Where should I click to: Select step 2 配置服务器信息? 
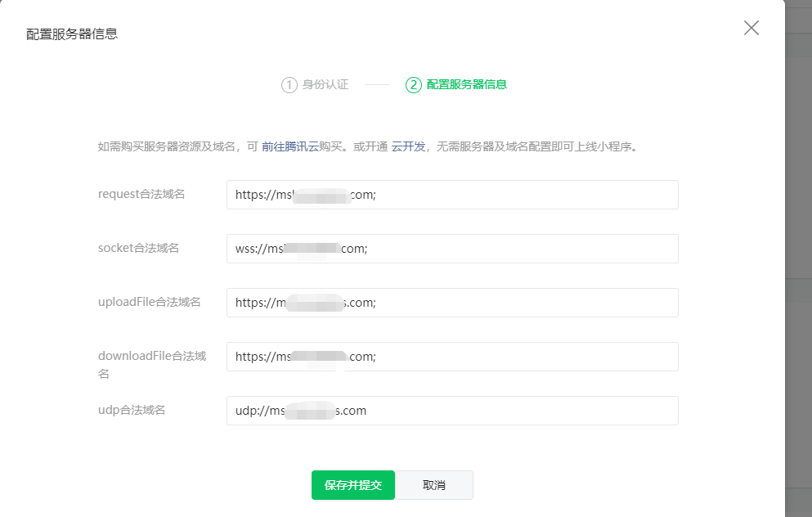tap(456, 84)
